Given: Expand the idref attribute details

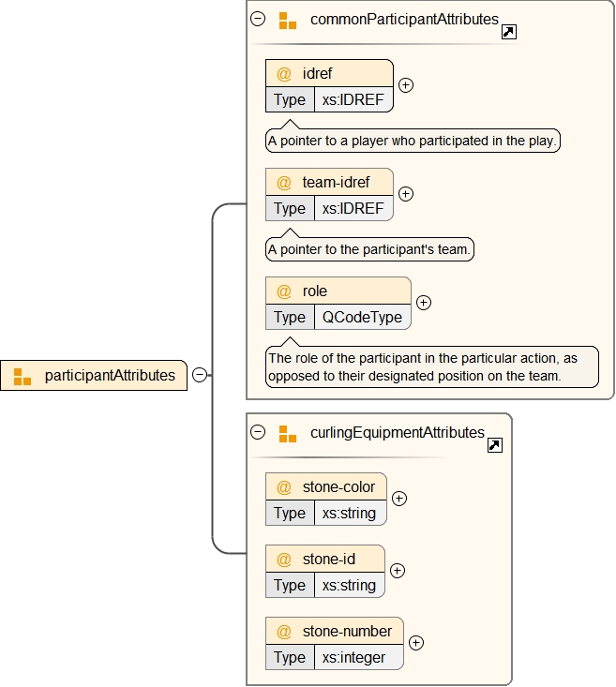Looking at the screenshot, I should (x=406, y=85).
